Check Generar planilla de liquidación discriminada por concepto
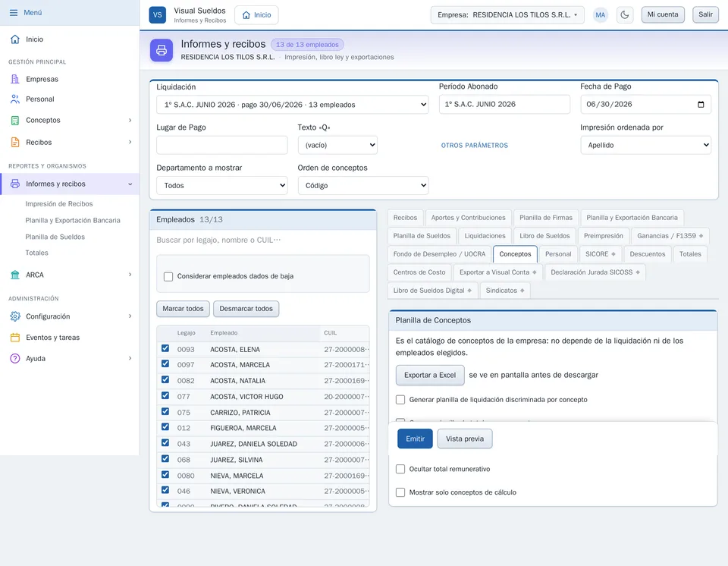The width and height of the screenshot is (728, 566). point(400,400)
